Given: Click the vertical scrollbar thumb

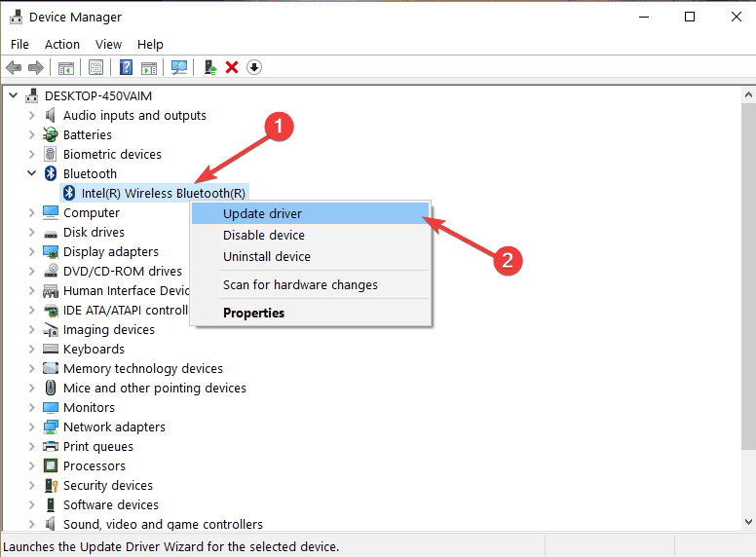Looking at the screenshot, I should pos(748,277).
